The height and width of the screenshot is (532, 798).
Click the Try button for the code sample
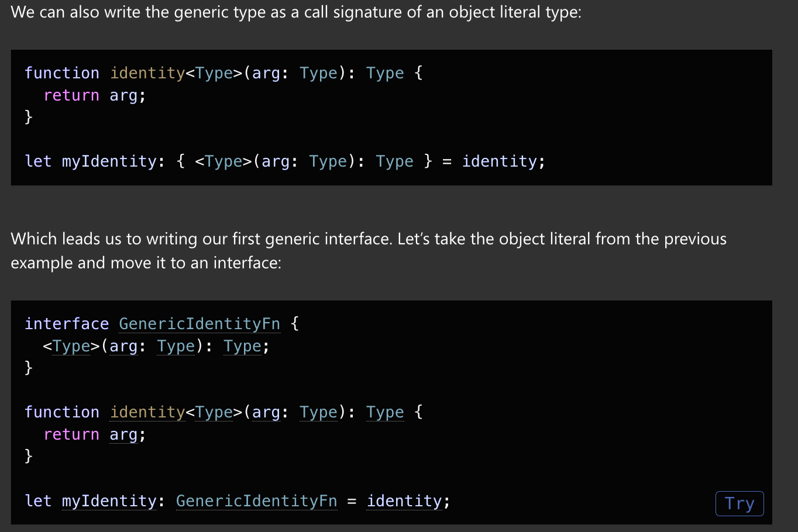coord(739,503)
